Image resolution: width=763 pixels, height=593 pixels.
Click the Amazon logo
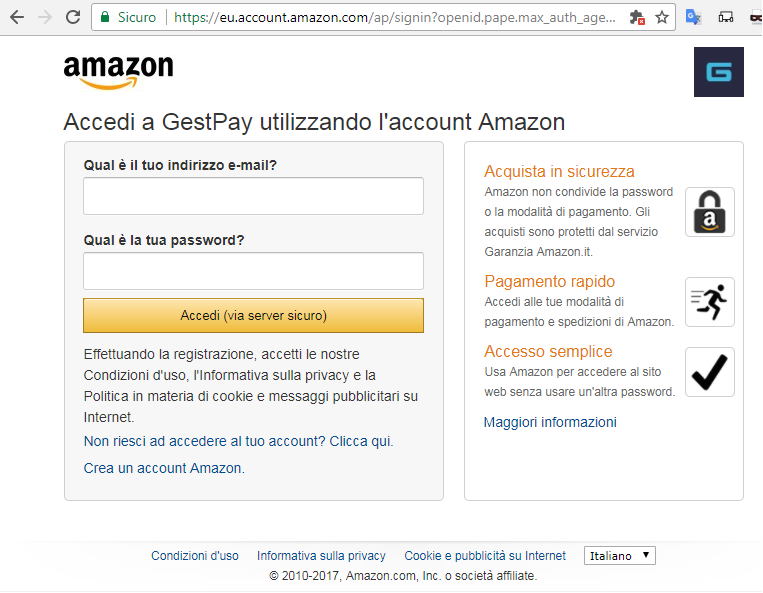tap(118, 72)
